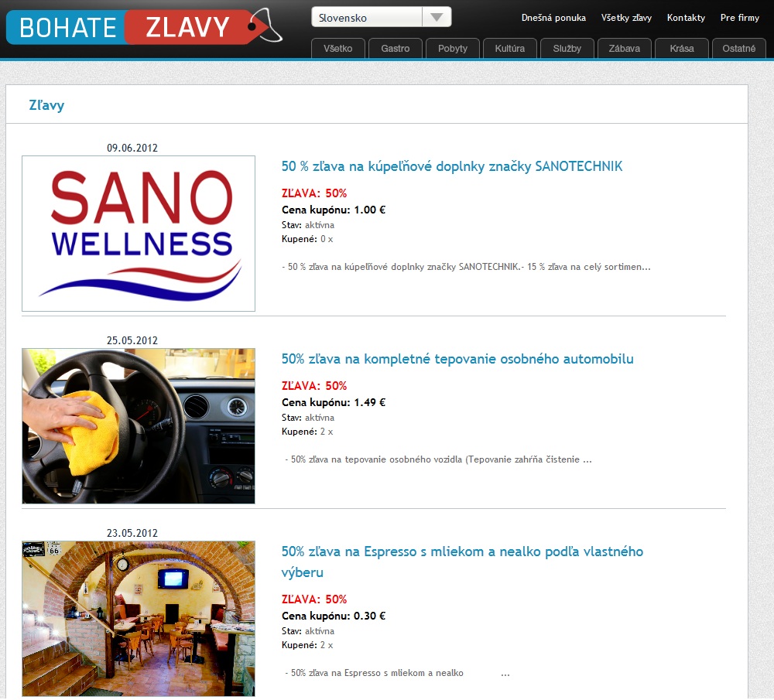Open the Krása tab

[x=682, y=49]
